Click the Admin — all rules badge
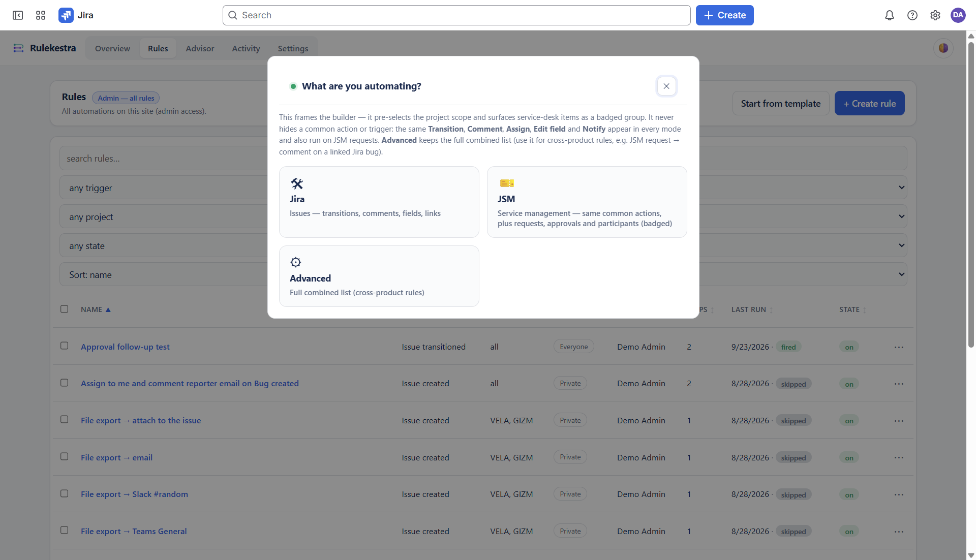Screen dimensions: 976x560 [x=126, y=98]
